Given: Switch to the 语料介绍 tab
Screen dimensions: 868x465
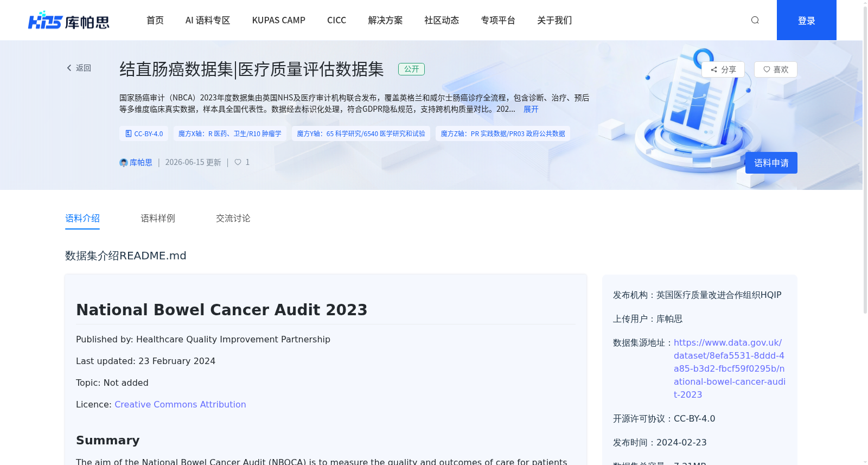Looking at the screenshot, I should [x=82, y=218].
